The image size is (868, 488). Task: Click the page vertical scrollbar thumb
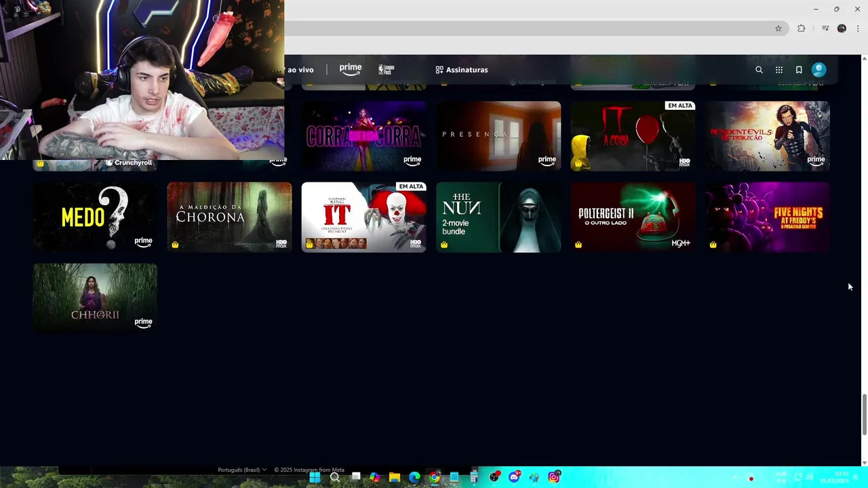[864, 414]
